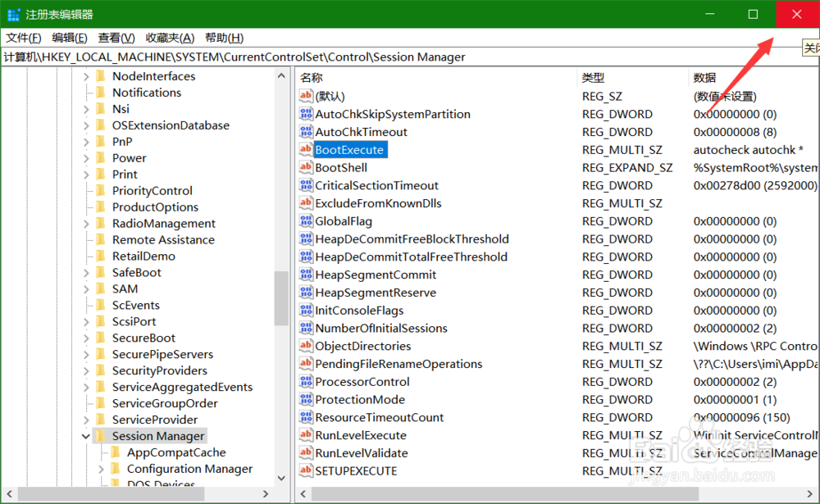Click the AppCompatCache folder icon
This screenshot has width=820, height=504.
point(116,452)
